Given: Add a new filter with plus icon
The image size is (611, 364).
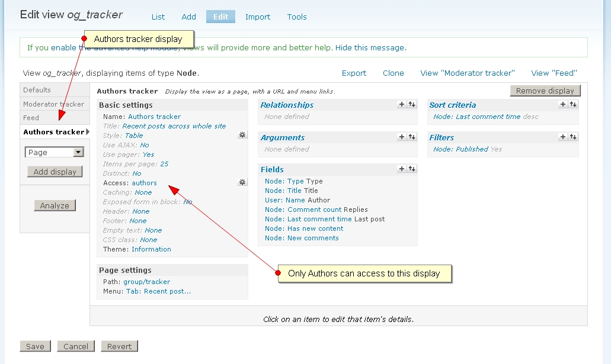Looking at the screenshot, I should [562, 137].
